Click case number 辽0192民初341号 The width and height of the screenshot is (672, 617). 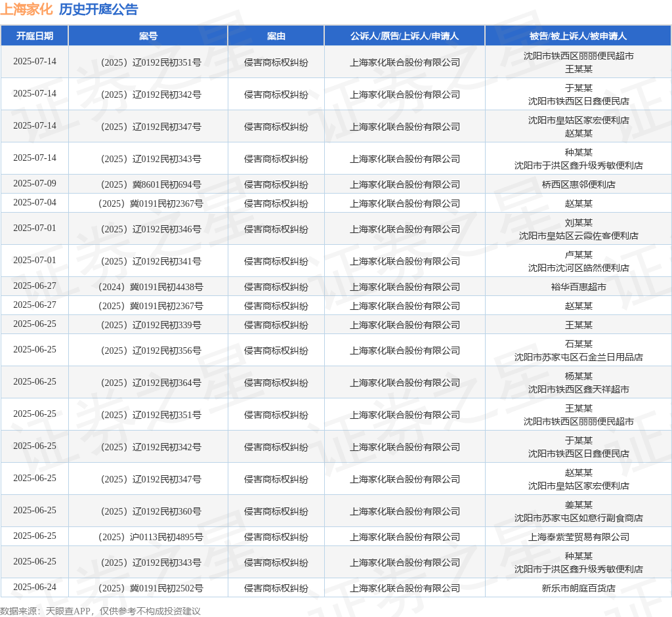click(151, 261)
